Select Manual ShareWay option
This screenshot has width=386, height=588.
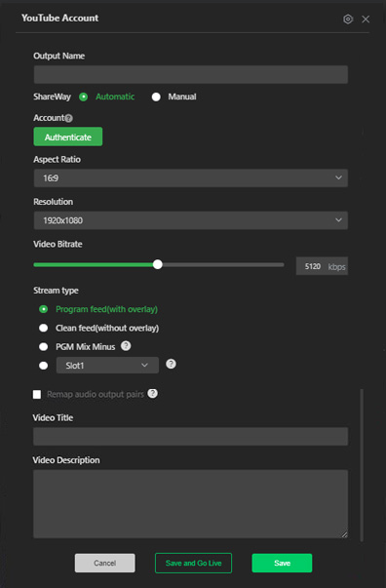[156, 98]
